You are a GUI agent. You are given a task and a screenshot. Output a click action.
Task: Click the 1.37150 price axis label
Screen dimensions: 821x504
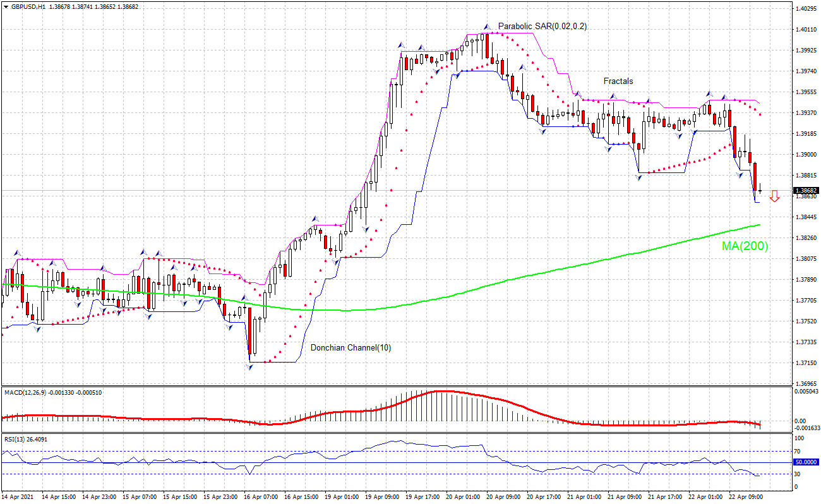click(x=806, y=363)
